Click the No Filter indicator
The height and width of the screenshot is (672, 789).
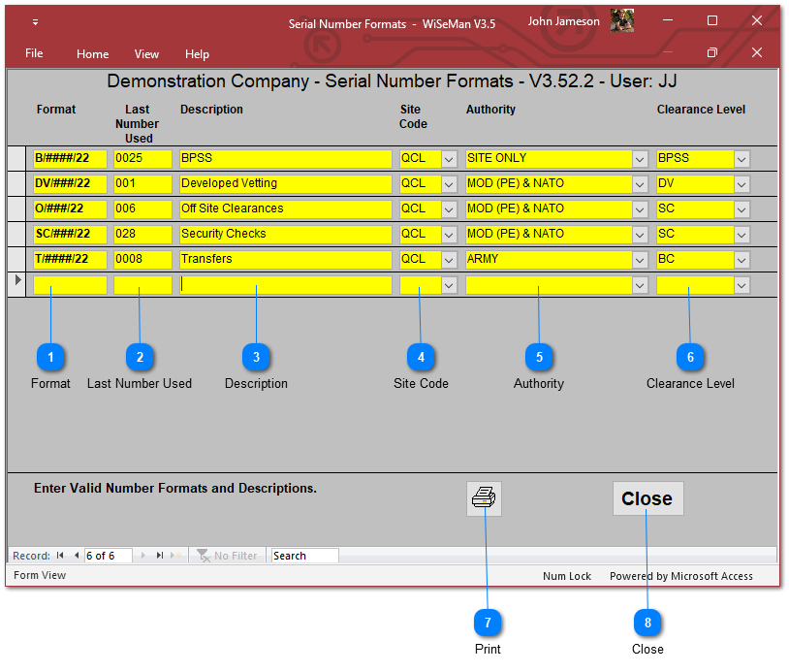point(228,556)
